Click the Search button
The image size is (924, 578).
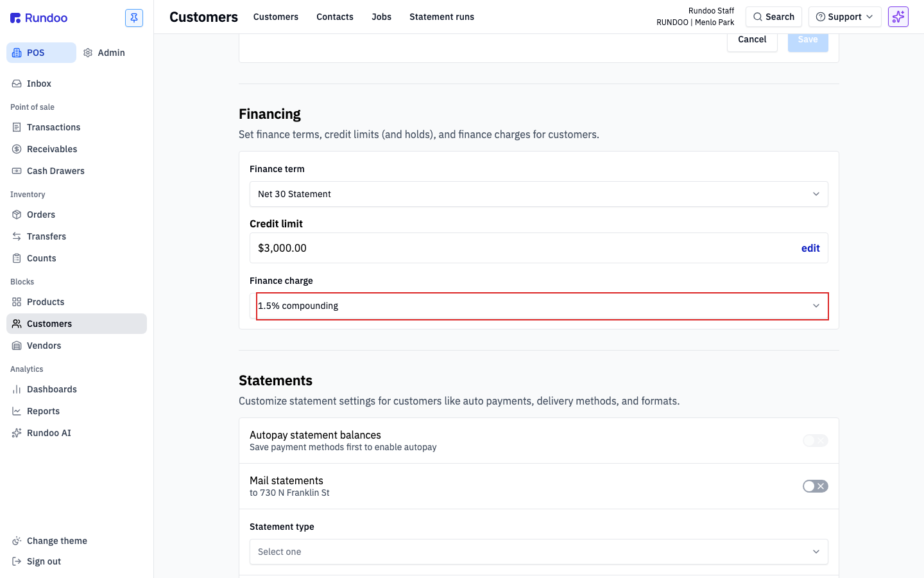coord(774,17)
